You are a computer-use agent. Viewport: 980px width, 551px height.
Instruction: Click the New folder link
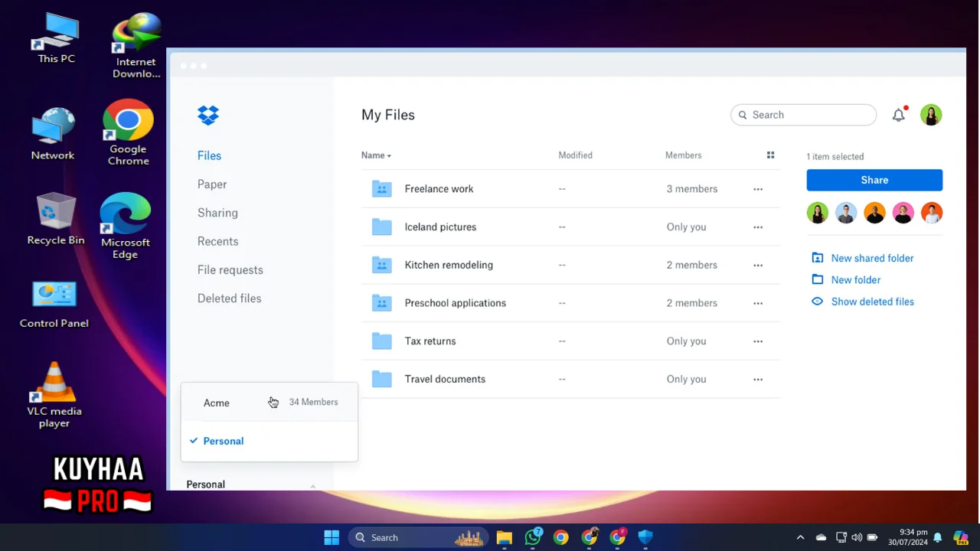pyautogui.click(x=856, y=279)
